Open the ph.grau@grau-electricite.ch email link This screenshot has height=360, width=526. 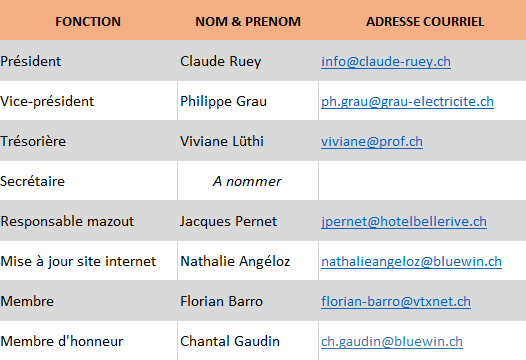click(407, 102)
